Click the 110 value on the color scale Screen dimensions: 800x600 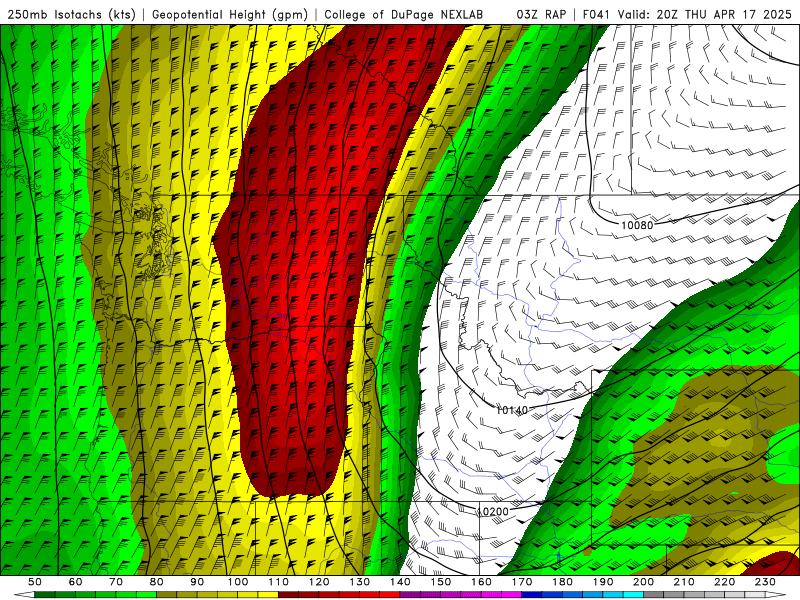tap(279, 582)
